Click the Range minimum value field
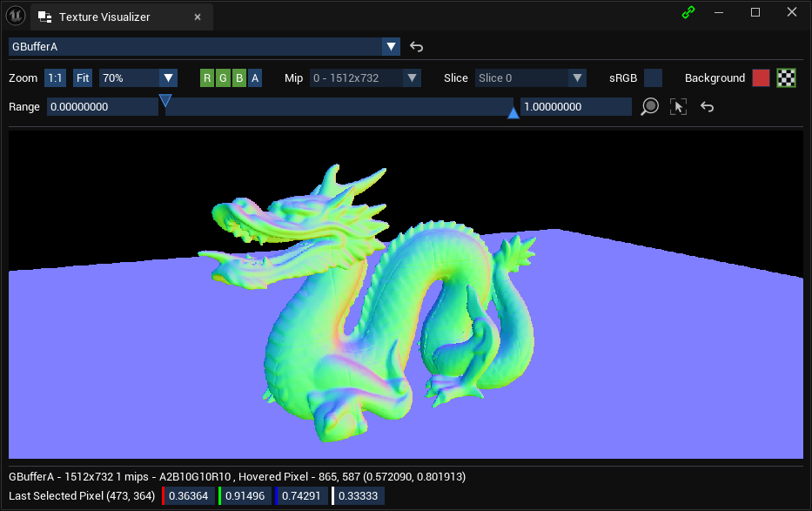812x511 pixels. tap(103, 107)
